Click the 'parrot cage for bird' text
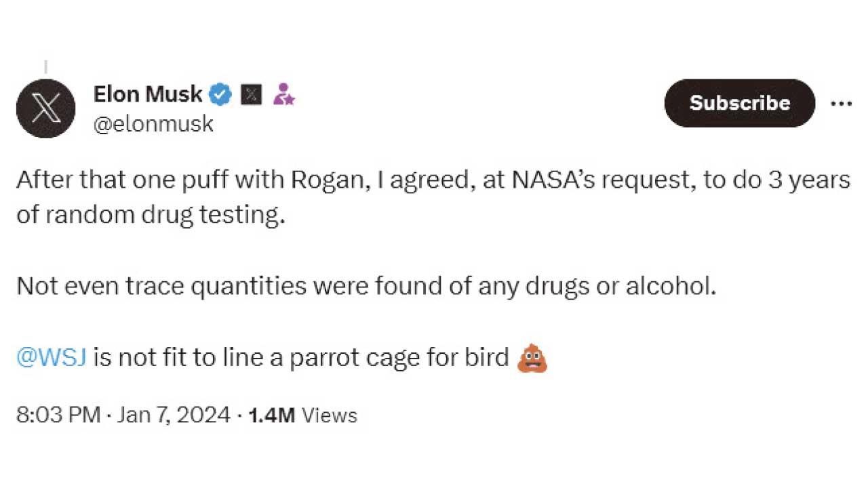Screen dimensions: 868x488 pyautogui.click(x=399, y=357)
